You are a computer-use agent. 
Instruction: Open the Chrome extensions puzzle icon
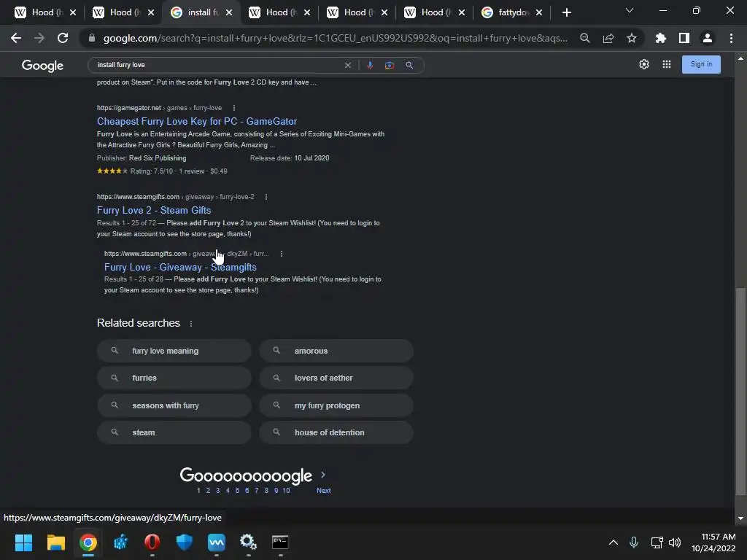[x=660, y=38]
